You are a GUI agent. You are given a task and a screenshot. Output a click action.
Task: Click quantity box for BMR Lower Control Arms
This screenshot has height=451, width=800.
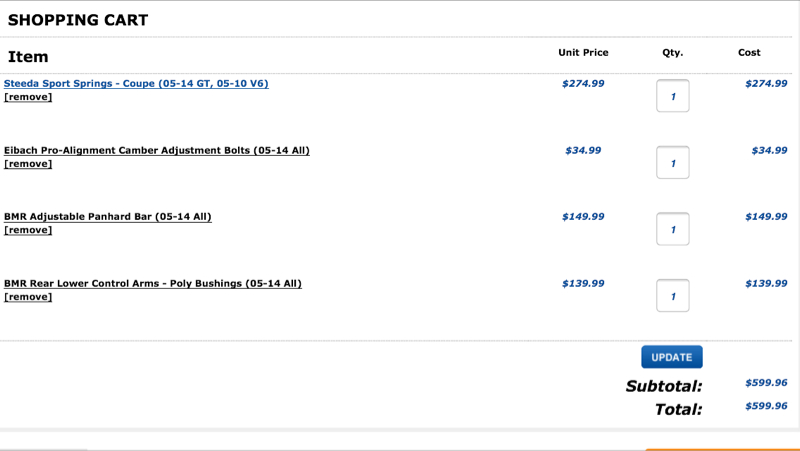[x=673, y=296]
